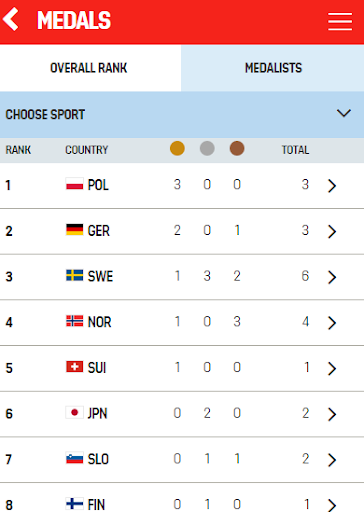
Task: Switch to the OVERALL RANK tab
Action: (90, 68)
